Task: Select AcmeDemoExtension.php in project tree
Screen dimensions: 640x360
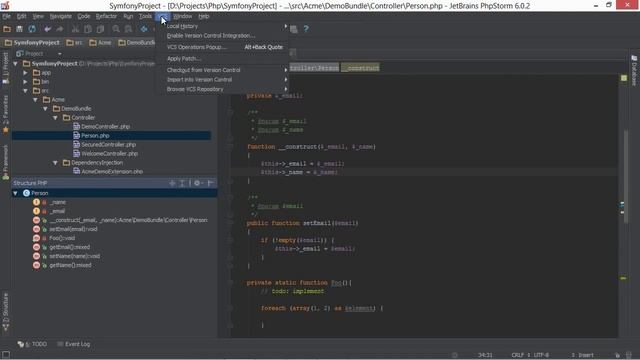Action: [x=108, y=171]
